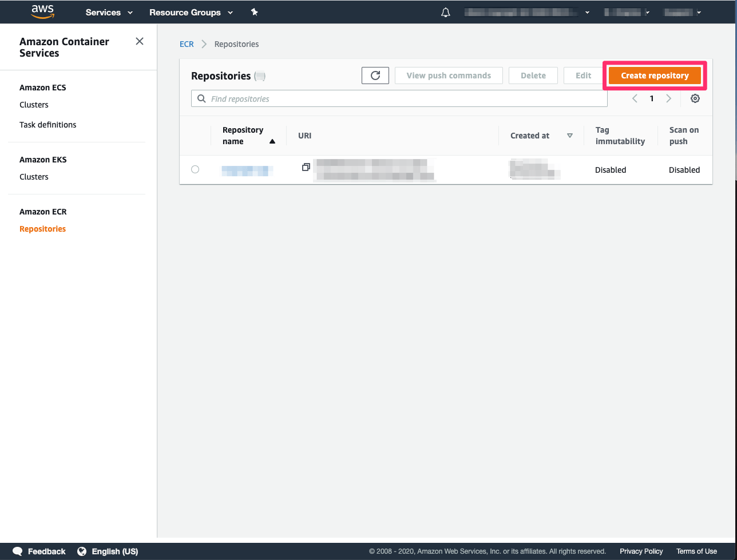
Task: Close the Amazon Container Services sidebar
Action: 139,41
